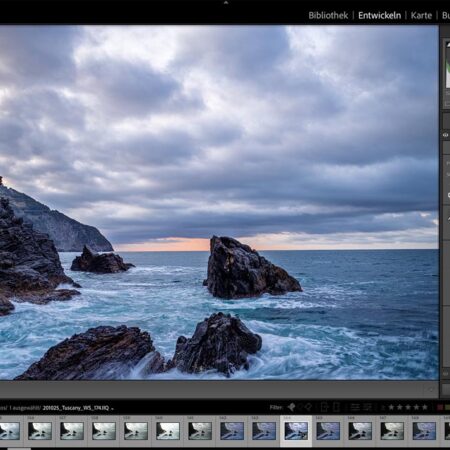Filter by red color label

coord(440,407)
